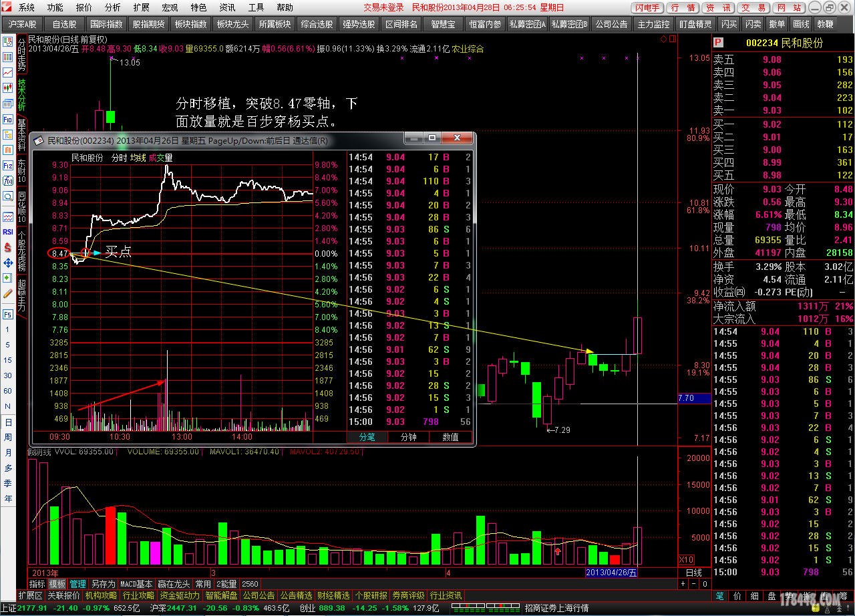Select 30-minute period in left sidebar
Viewport: 855px width, 616px height.
click(8, 375)
